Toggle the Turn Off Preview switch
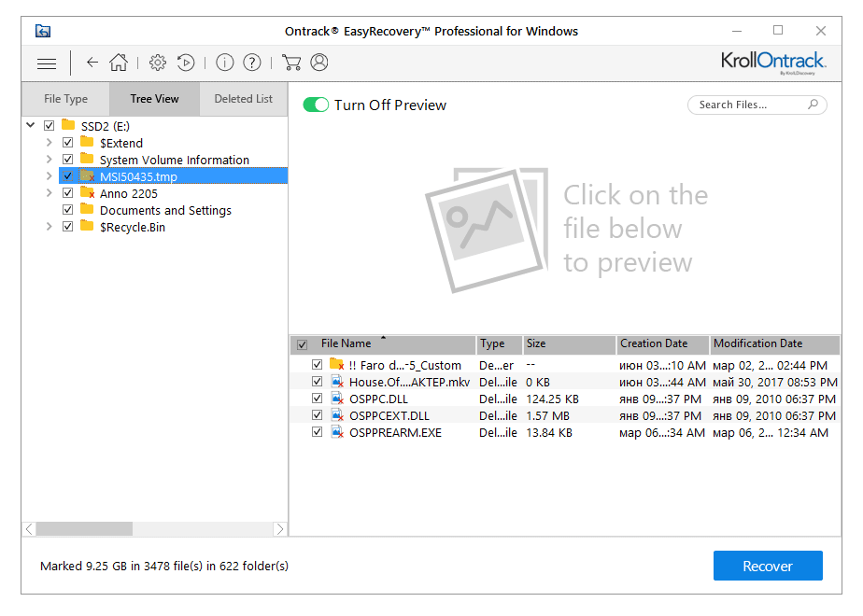863x616 pixels. coord(316,105)
